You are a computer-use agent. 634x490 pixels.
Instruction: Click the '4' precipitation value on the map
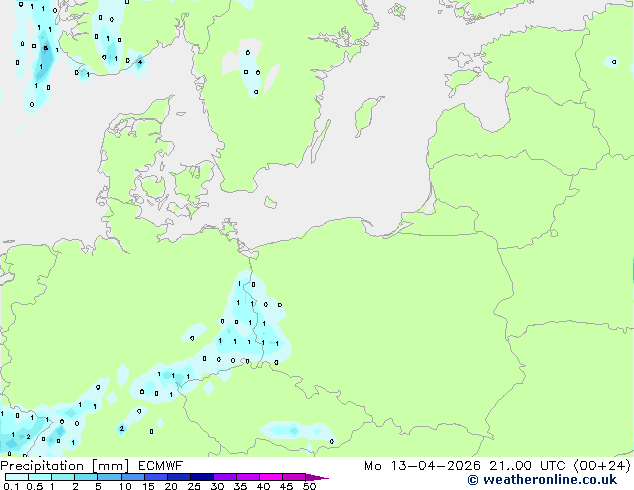pyautogui.click(x=140, y=62)
